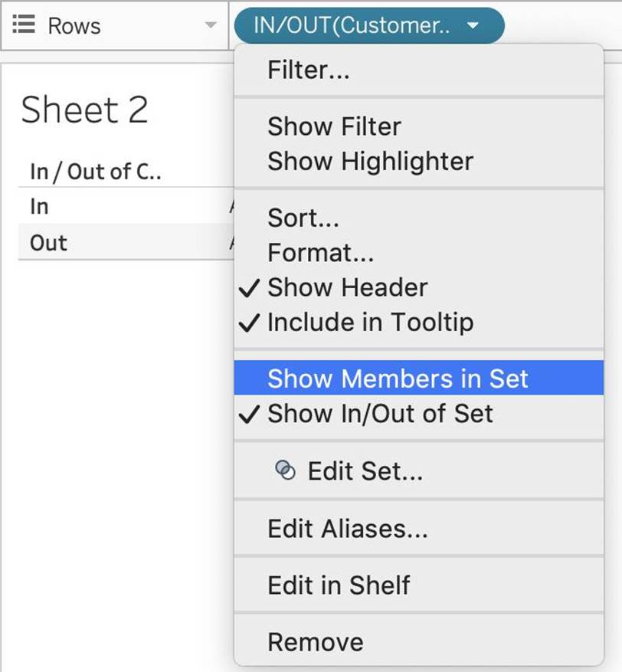Viewport: 622px width, 672px height.
Task: Toggle the Show Header checkmark option
Action: [x=347, y=287]
